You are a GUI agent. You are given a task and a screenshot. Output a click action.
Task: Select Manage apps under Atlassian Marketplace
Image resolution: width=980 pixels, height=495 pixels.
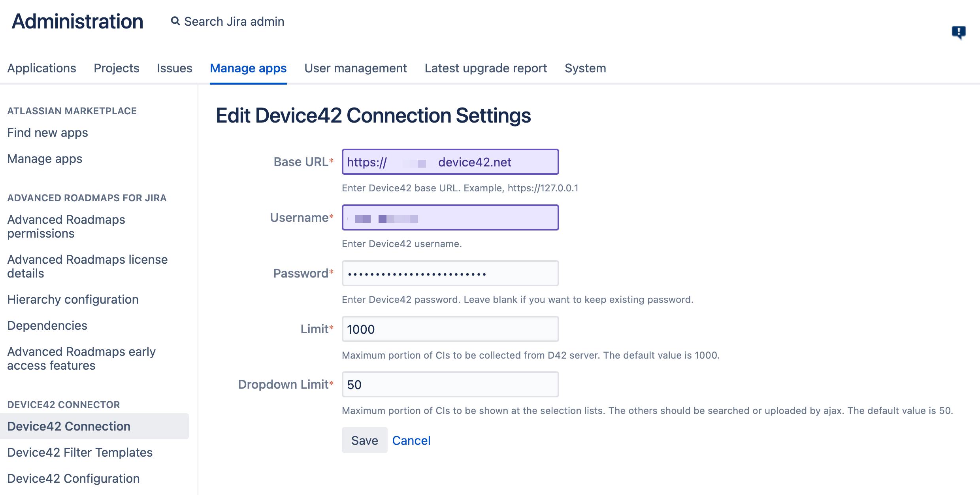[44, 159]
